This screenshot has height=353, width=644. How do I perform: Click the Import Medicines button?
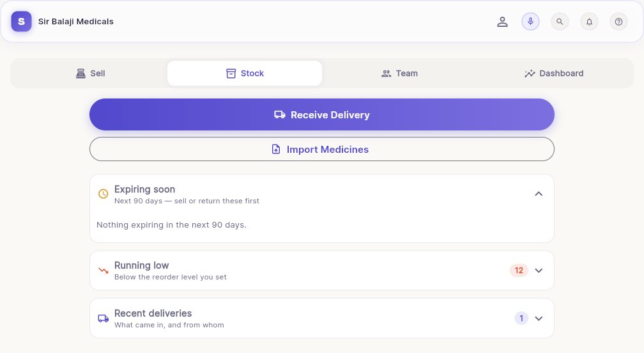pyautogui.click(x=322, y=149)
